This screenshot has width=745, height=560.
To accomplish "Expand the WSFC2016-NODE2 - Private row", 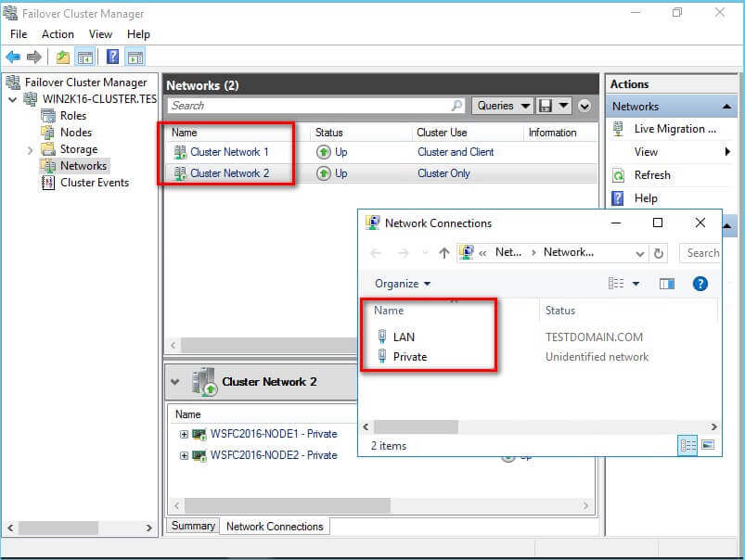I will (x=184, y=455).
